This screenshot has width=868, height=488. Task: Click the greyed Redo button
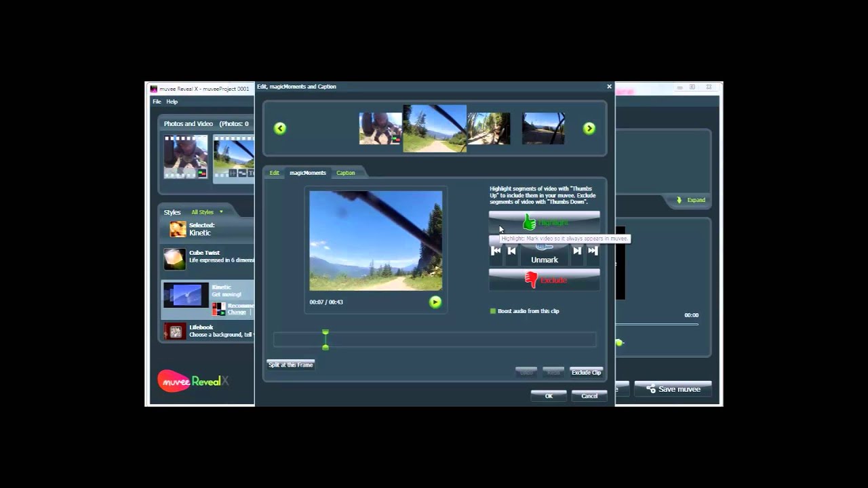(553, 372)
